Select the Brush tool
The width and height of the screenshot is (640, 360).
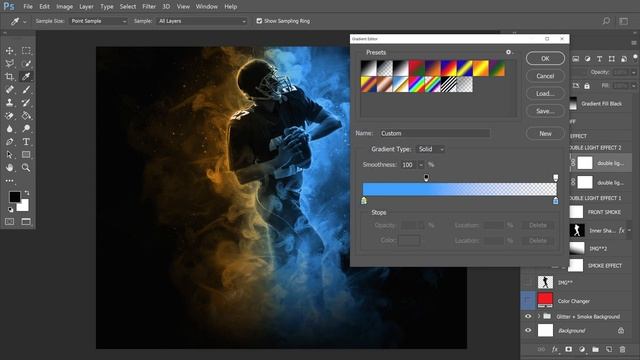[x=26, y=90]
